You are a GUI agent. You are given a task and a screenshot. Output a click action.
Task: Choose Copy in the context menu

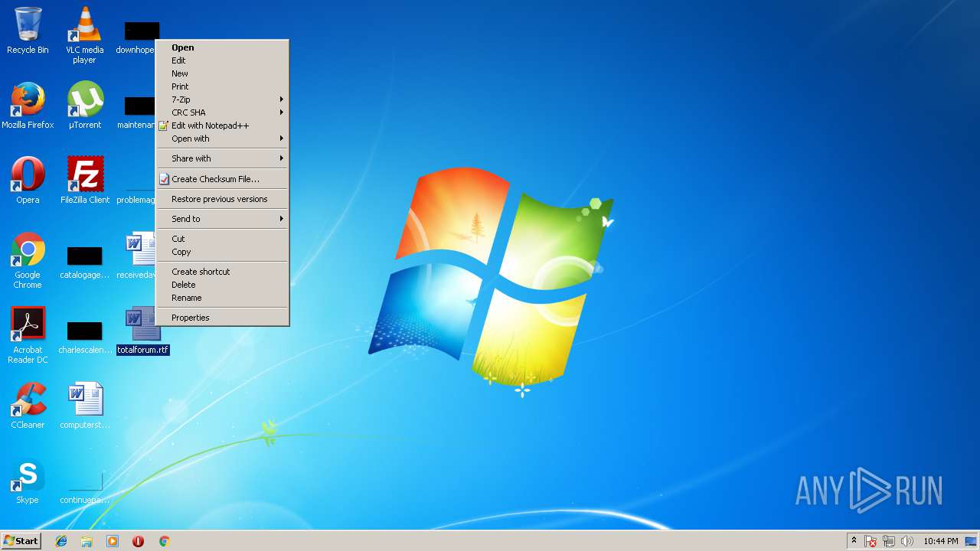pyautogui.click(x=222, y=252)
